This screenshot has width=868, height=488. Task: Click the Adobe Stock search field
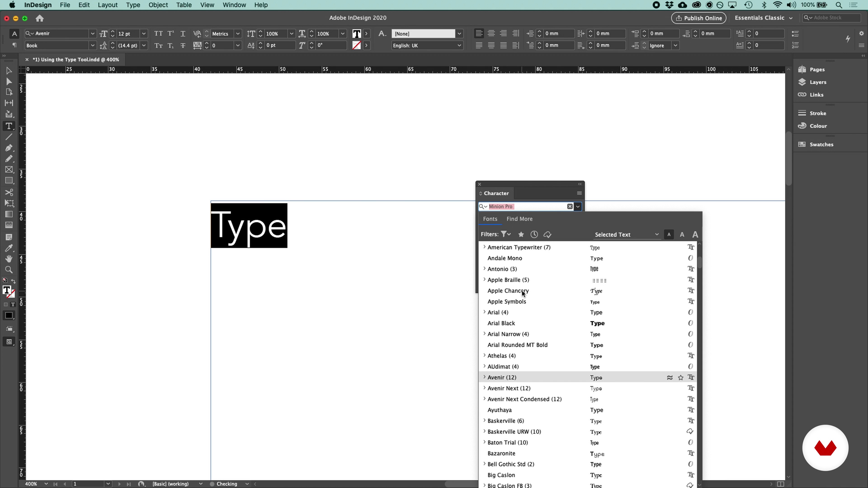tap(831, 18)
